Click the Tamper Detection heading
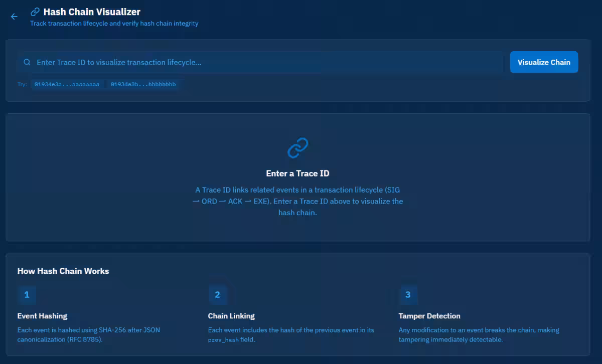The image size is (602, 364). coord(429,316)
